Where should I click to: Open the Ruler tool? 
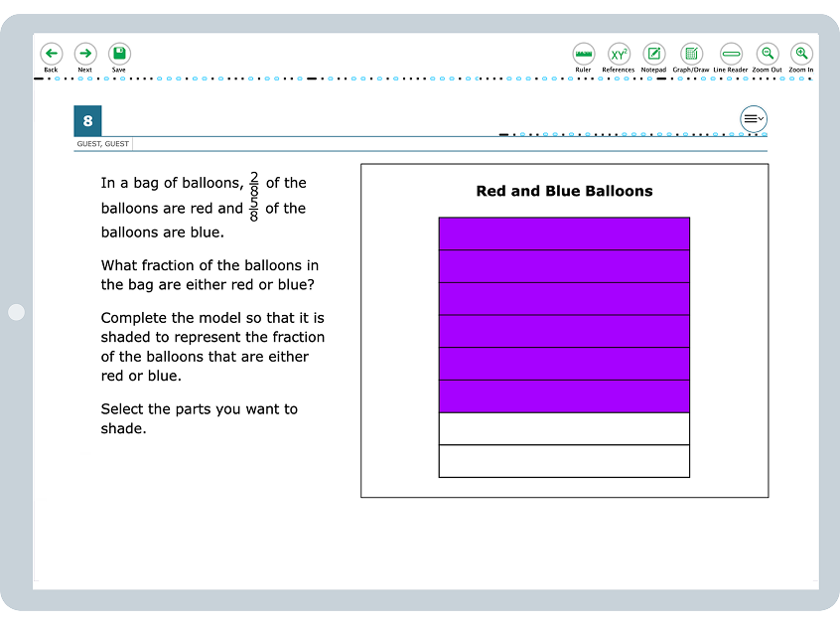584,54
